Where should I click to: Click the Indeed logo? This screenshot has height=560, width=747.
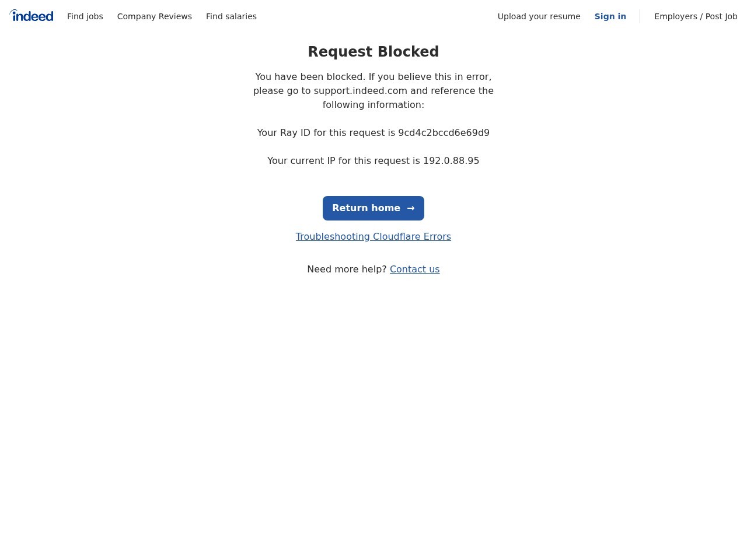(32, 16)
